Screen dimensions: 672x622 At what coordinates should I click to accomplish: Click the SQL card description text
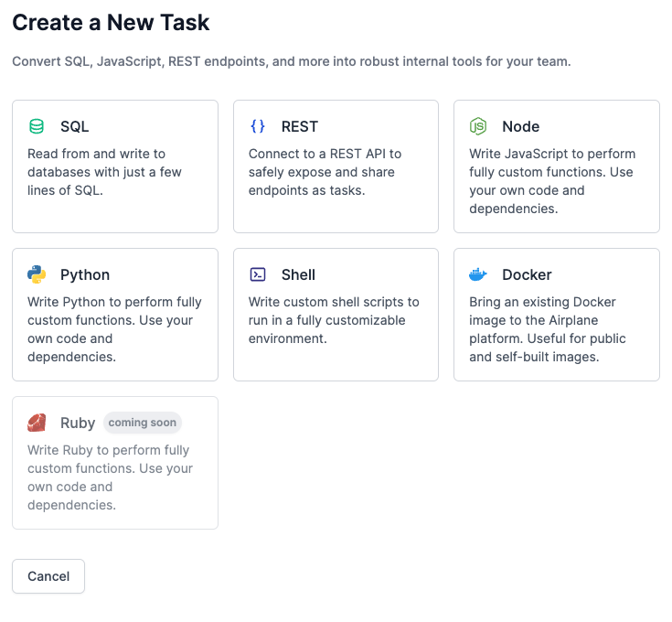pos(104,172)
